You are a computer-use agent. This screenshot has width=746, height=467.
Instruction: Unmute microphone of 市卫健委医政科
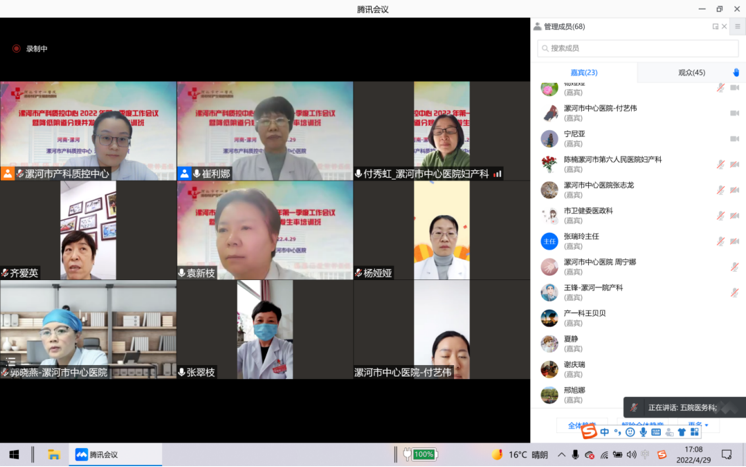(720, 216)
